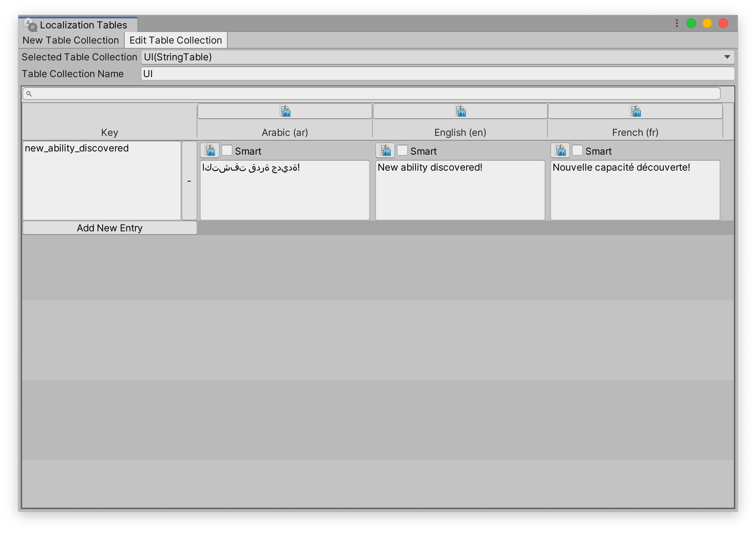This screenshot has width=756, height=533.
Task: Click the metadata icon in the English cell
Action: click(385, 150)
